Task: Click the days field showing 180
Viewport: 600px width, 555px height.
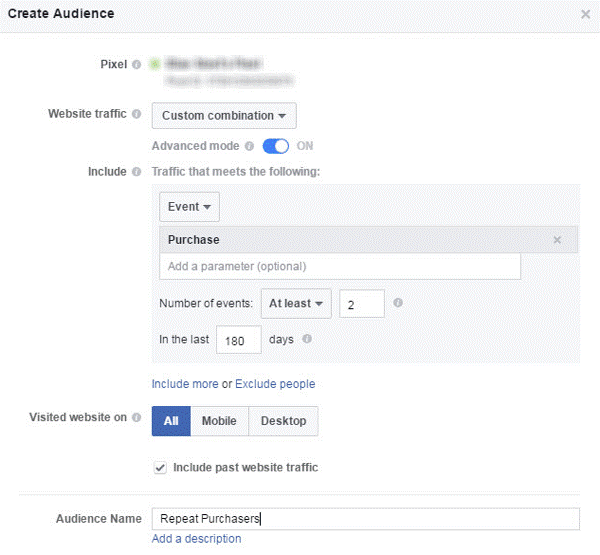Action: [x=239, y=340]
